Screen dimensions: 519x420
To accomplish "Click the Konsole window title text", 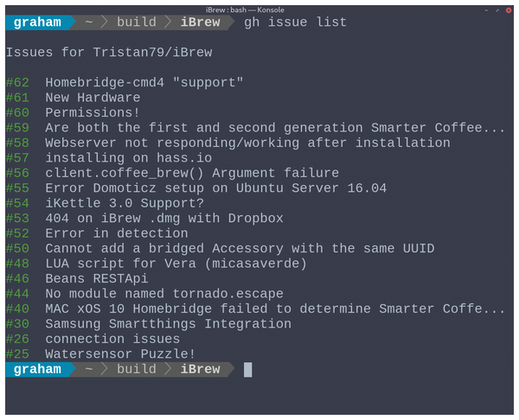I will (245, 10).
